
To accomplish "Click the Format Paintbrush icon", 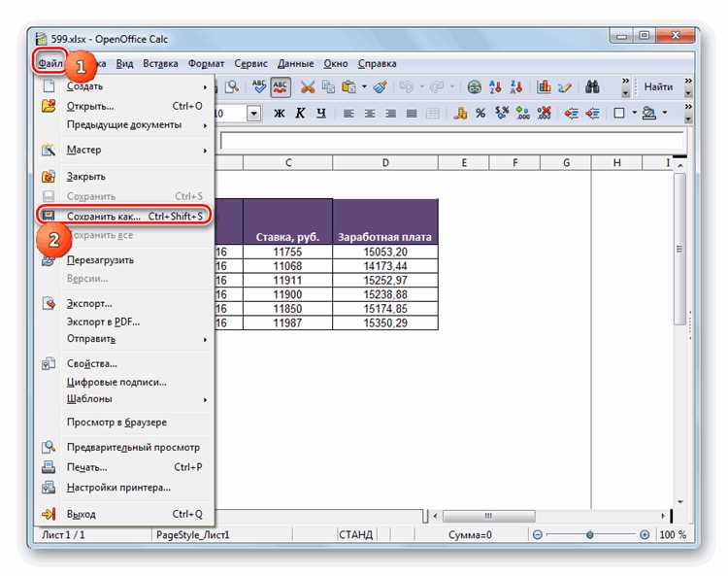I will (x=380, y=86).
